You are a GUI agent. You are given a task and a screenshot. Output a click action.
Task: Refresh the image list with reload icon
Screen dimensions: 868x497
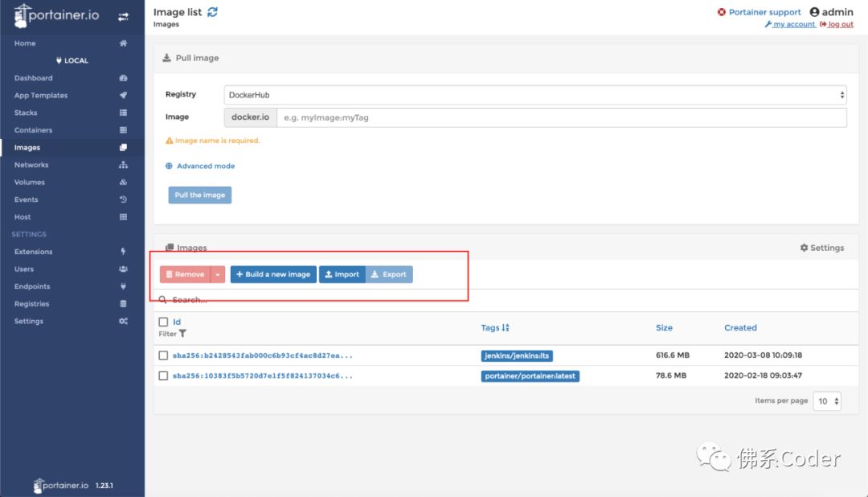click(212, 11)
